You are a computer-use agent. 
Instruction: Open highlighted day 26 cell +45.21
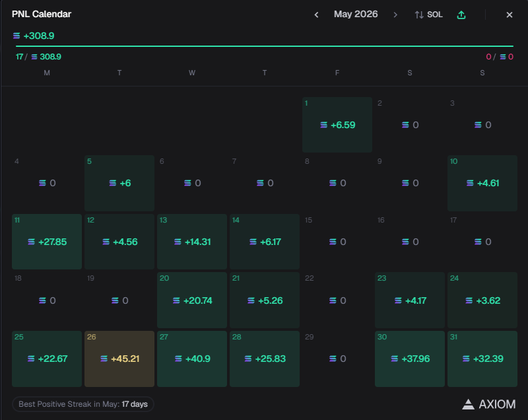tap(119, 359)
